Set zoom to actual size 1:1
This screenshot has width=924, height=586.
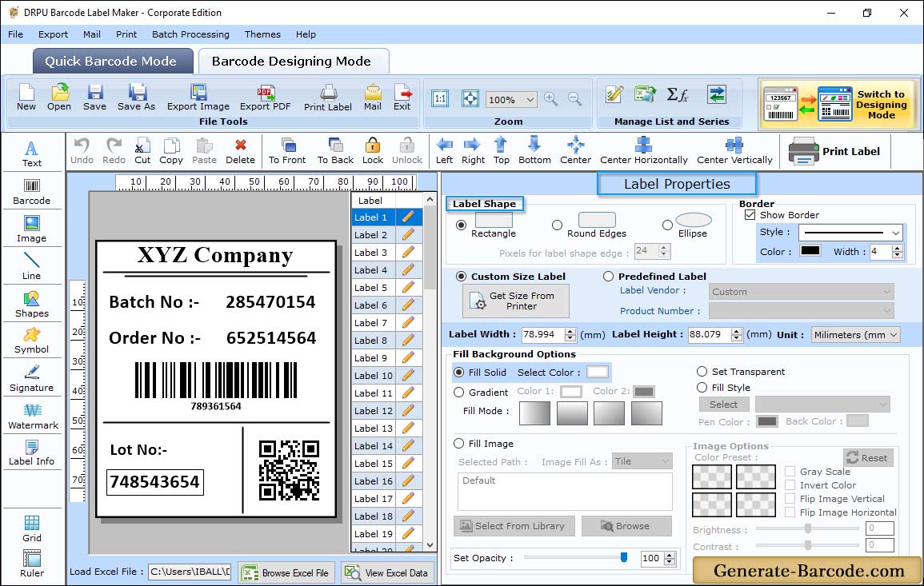coord(440,98)
